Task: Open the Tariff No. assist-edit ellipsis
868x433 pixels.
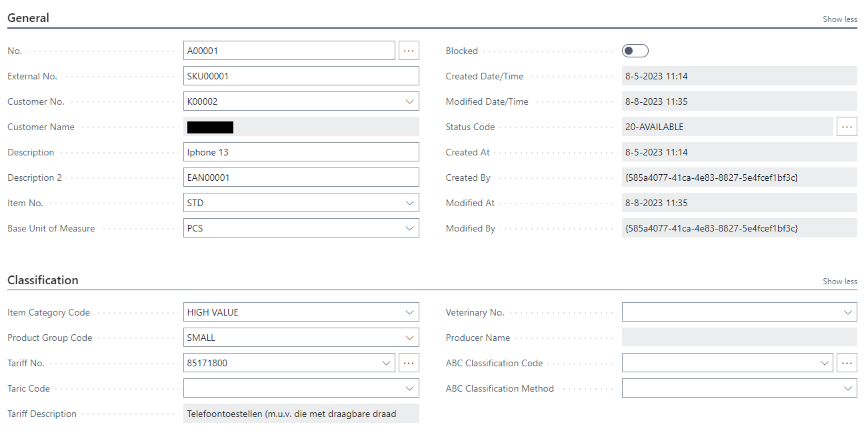Action: point(409,362)
